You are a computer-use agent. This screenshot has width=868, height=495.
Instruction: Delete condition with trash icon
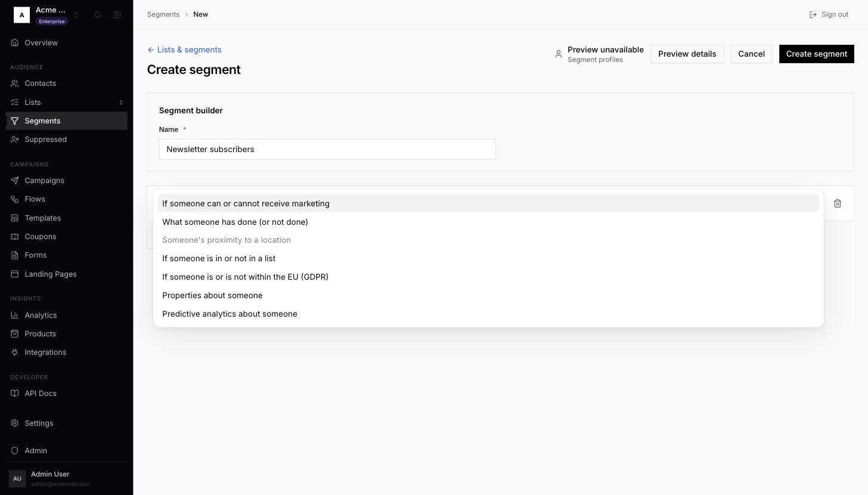[x=838, y=203]
